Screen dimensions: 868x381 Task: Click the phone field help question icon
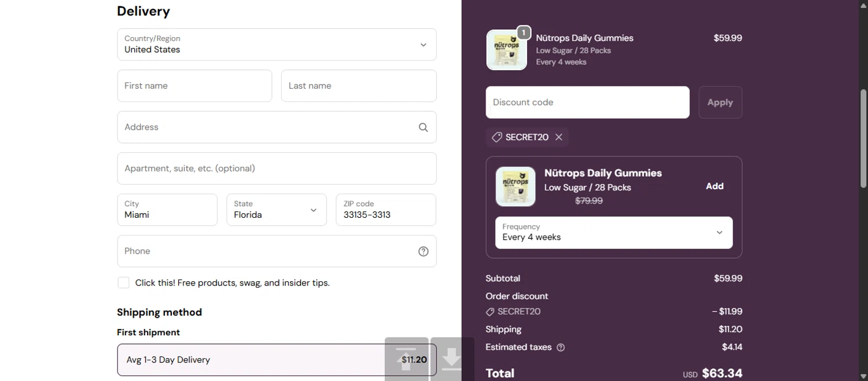(423, 251)
